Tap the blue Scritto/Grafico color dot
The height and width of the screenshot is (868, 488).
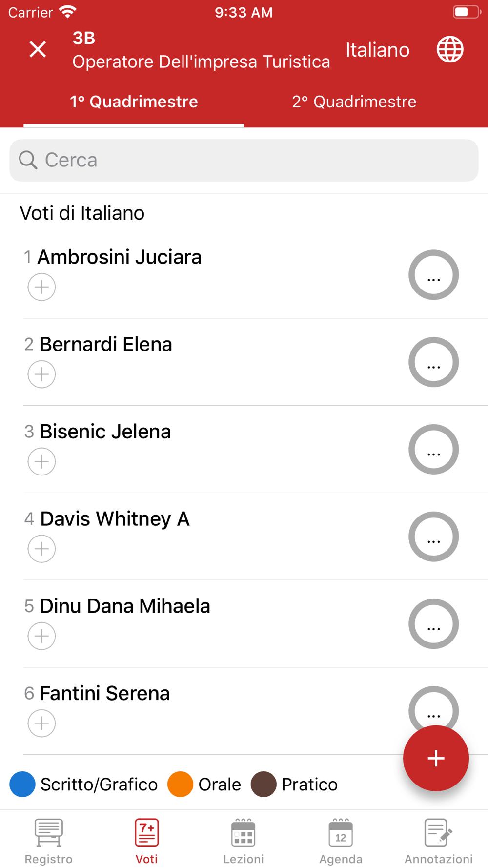point(22,784)
